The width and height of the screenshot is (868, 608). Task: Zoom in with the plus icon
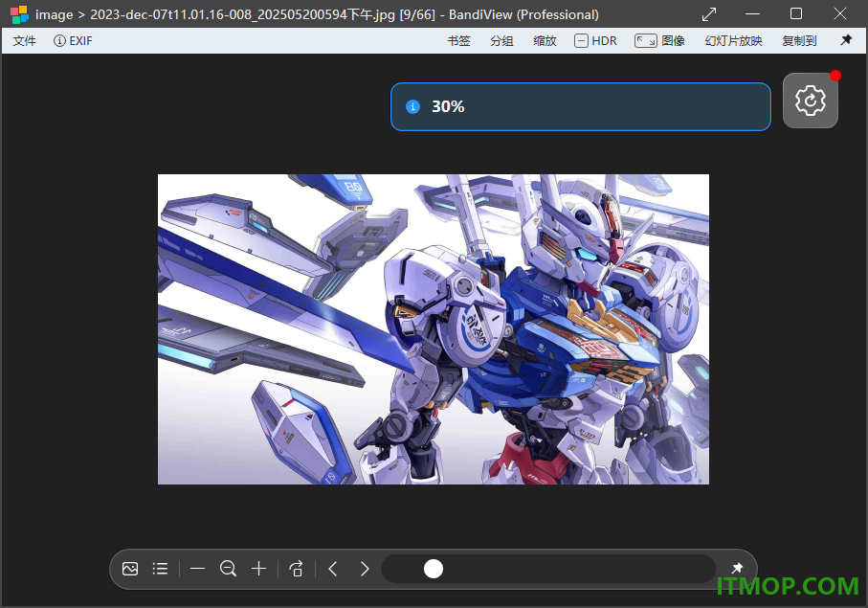click(x=258, y=569)
